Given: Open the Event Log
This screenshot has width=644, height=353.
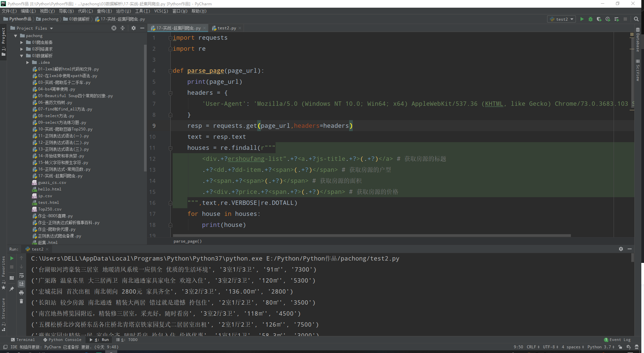Looking at the screenshot, I should click(x=617, y=340).
